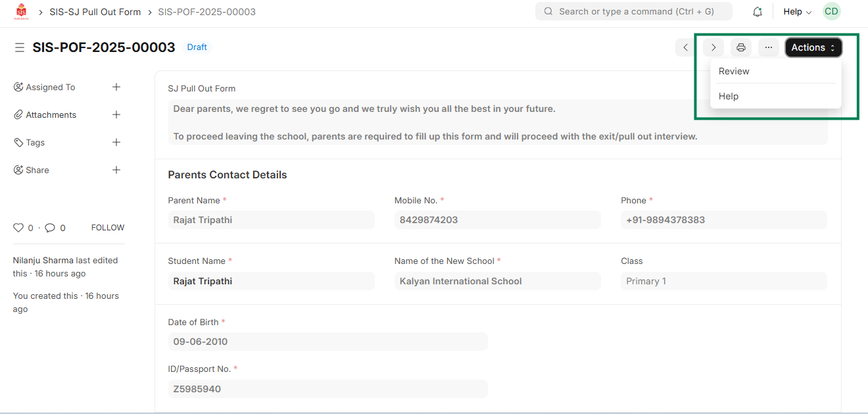The width and height of the screenshot is (868, 414).
Task: Choose Help from Actions menu
Action: [729, 96]
